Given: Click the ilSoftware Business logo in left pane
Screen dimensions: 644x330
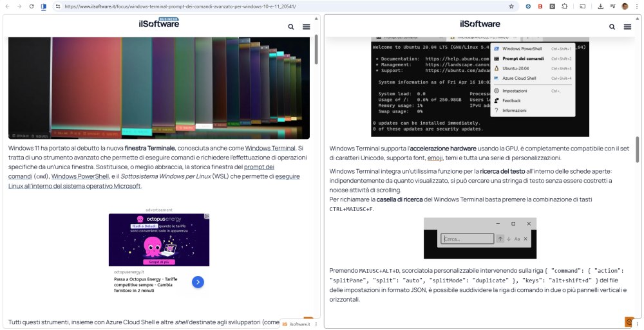Looking at the screenshot, I should point(159,23).
